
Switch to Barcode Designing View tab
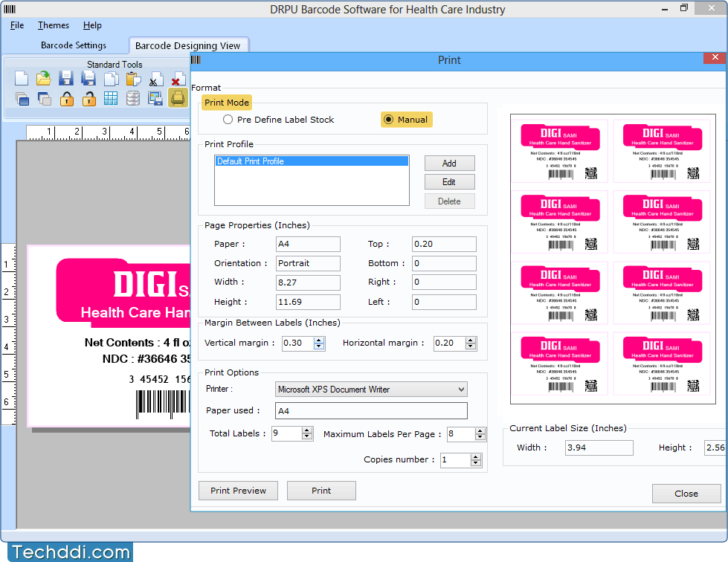(x=188, y=45)
